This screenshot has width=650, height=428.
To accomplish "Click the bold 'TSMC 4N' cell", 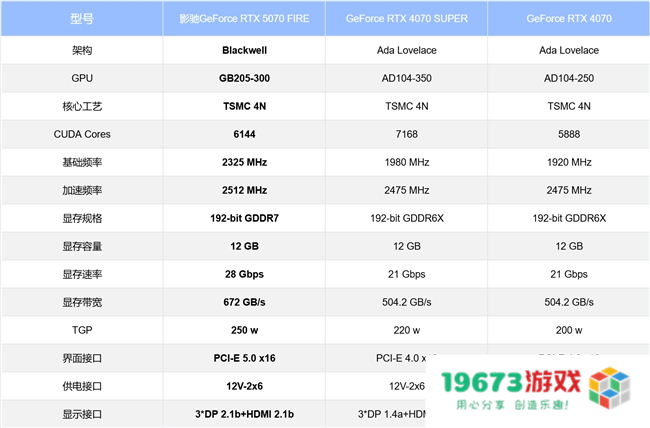I will pyautogui.click(x=244, y=106).
